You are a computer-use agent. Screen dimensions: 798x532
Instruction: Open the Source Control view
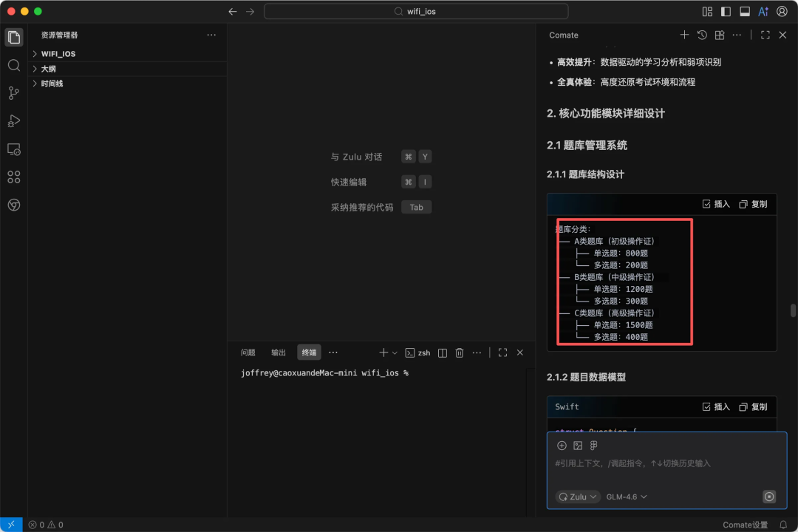tap(13, 92)
